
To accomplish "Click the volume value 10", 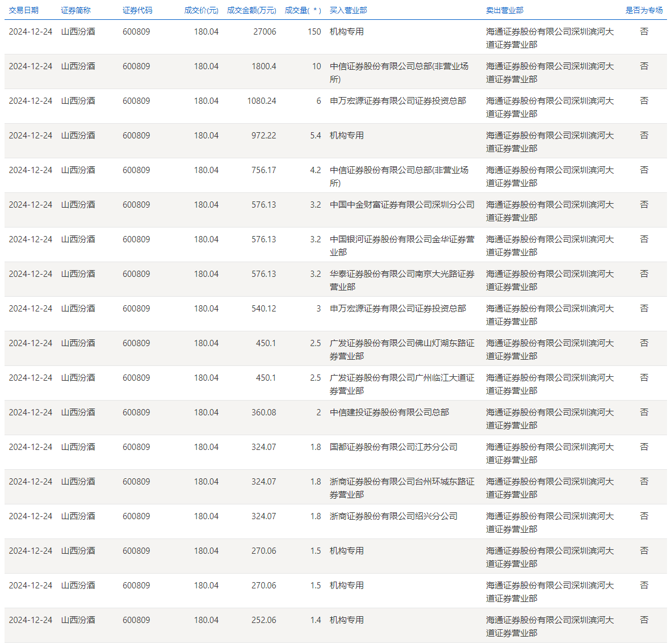I will pyautogui.click(x=316, y=66).
